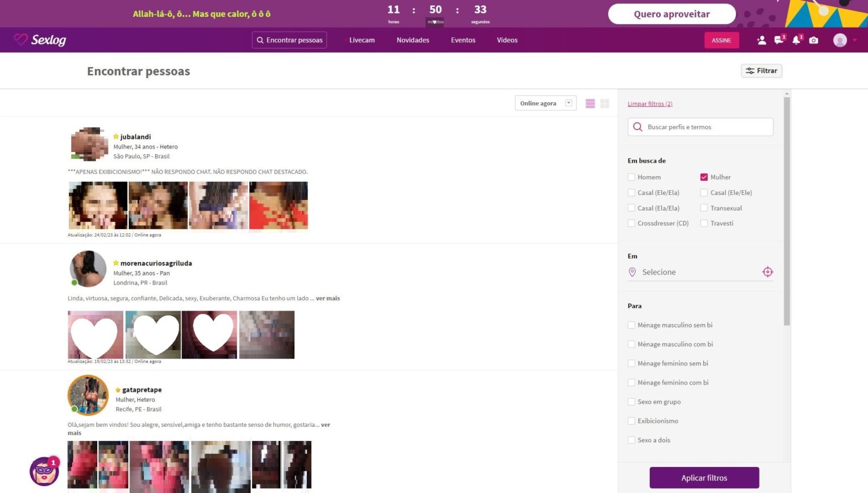Open chat messages icon in header

pyautogui.click(x=779, y=40)
